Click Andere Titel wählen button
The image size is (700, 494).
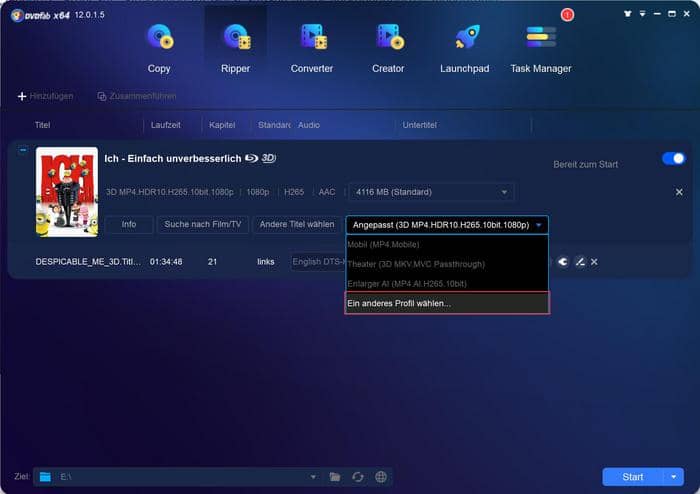297,224
